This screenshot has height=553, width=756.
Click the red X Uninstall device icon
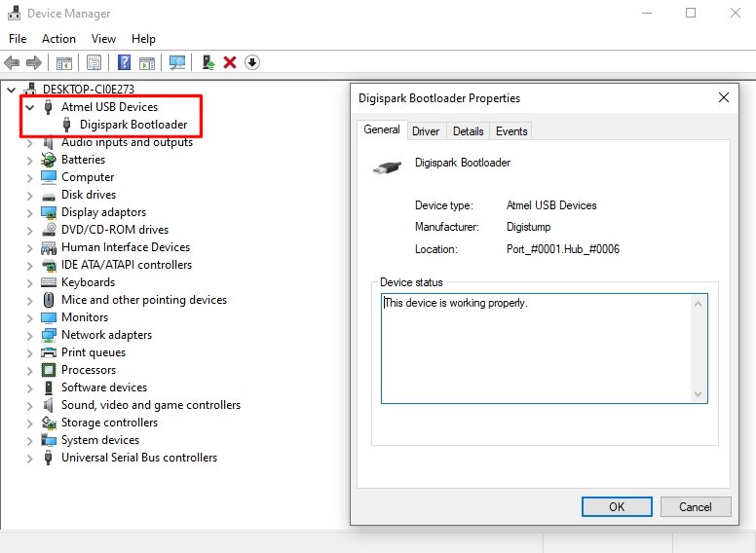(x=230, y=62)
